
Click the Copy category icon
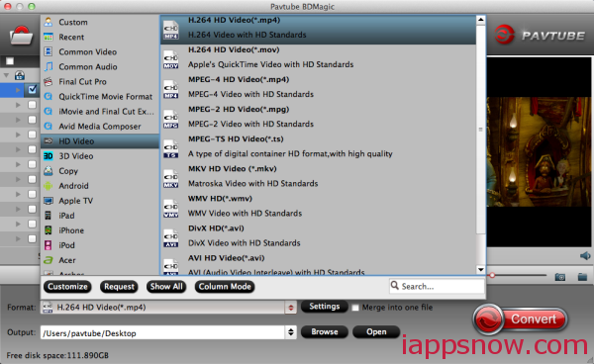point(49,171)
